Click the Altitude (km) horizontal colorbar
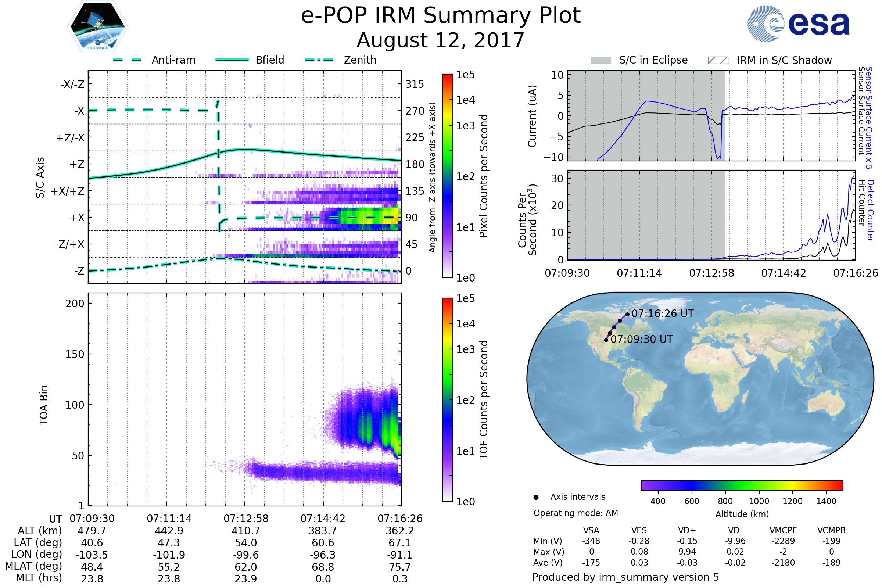 pyautogui.click(x=742, y=485)
